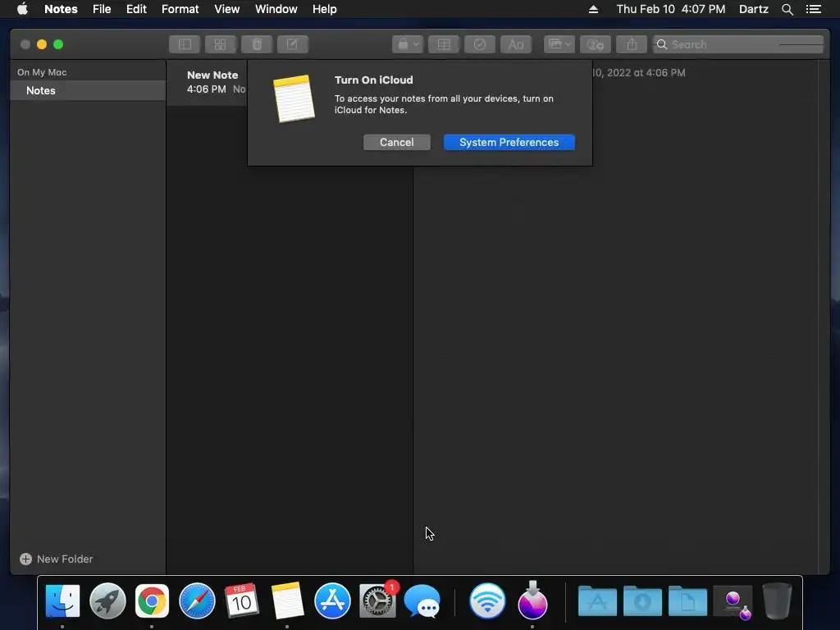Open the File menu

[x=102, y=9]
